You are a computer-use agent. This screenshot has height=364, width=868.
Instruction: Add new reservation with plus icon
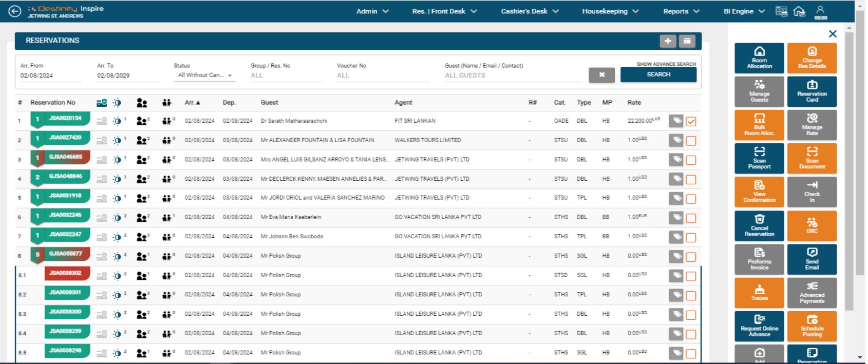tap(667, 41)
